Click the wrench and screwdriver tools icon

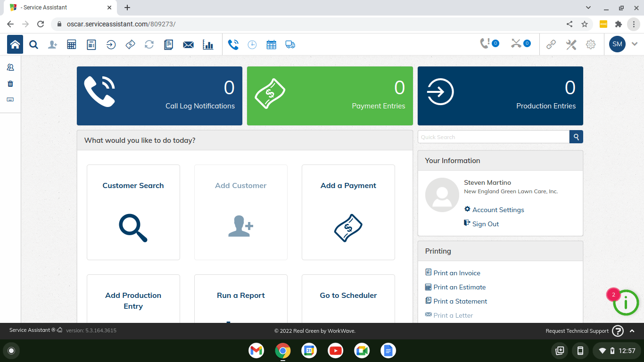[571, 44]
